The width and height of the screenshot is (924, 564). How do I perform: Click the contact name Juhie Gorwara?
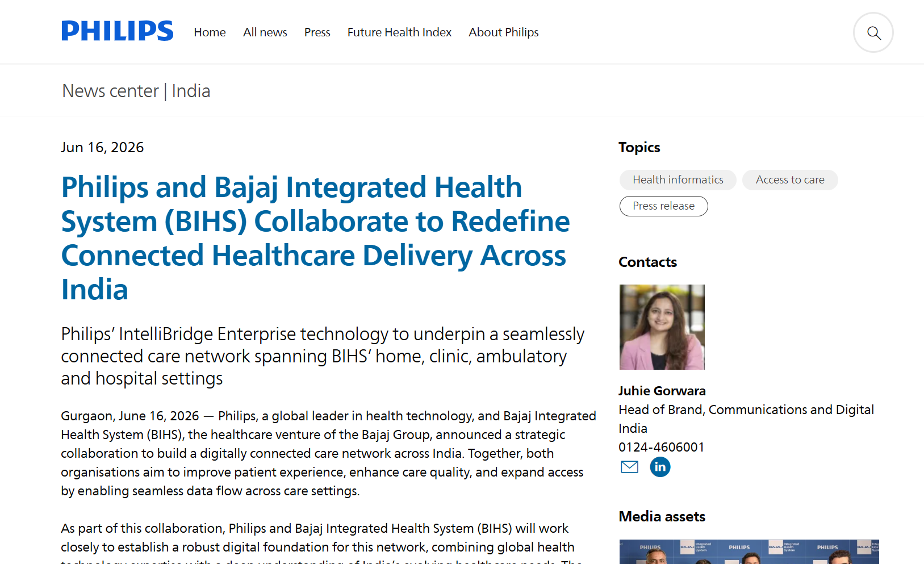662,391
